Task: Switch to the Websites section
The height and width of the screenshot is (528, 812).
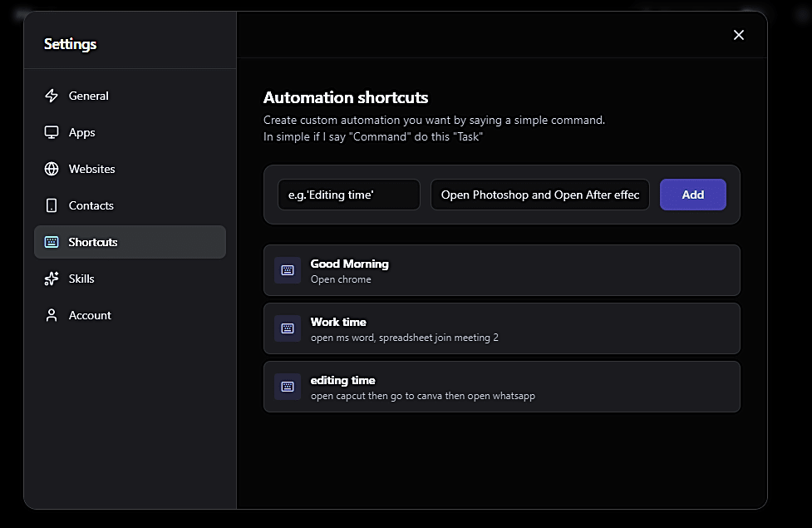Action: (x=91, y=169)
